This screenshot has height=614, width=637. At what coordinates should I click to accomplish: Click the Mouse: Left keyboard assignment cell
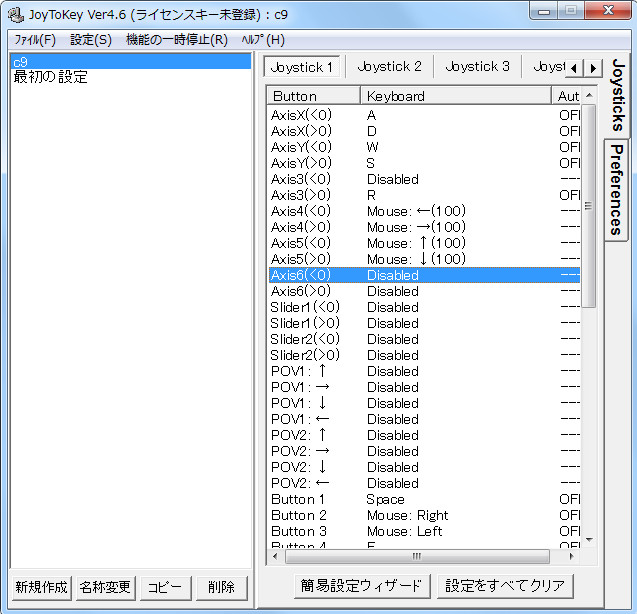[x=405, y=531]
